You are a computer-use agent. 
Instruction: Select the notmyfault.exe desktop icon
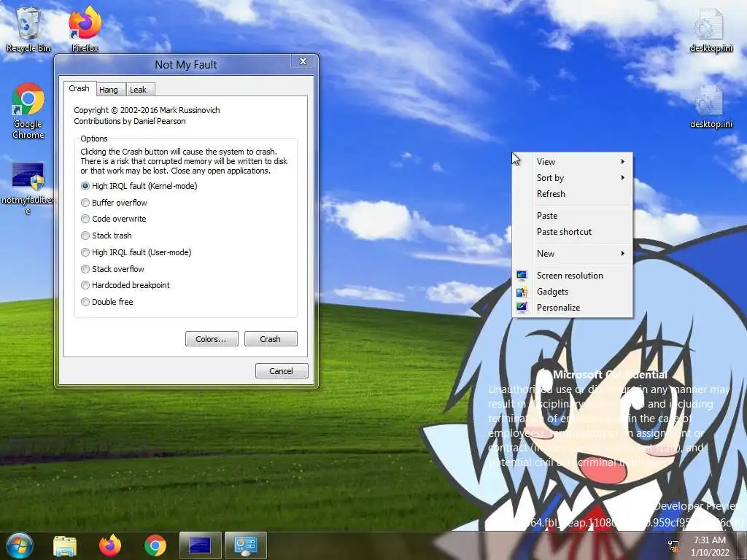tap(28, 187)
